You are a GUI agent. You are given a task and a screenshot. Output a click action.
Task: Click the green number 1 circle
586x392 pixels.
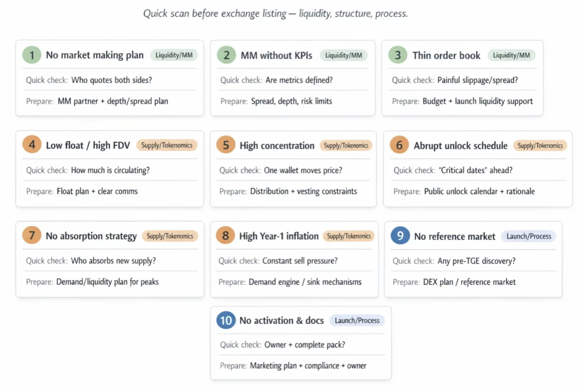32,55
